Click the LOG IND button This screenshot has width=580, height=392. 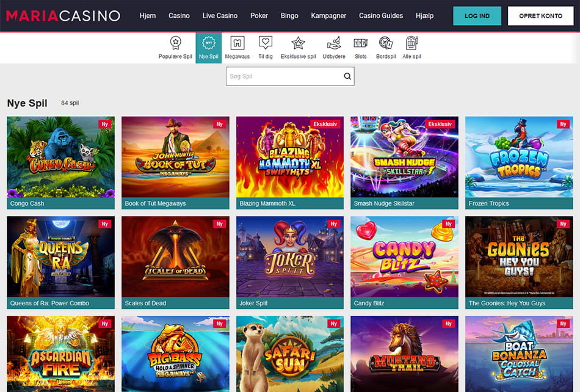pos(477,16)
